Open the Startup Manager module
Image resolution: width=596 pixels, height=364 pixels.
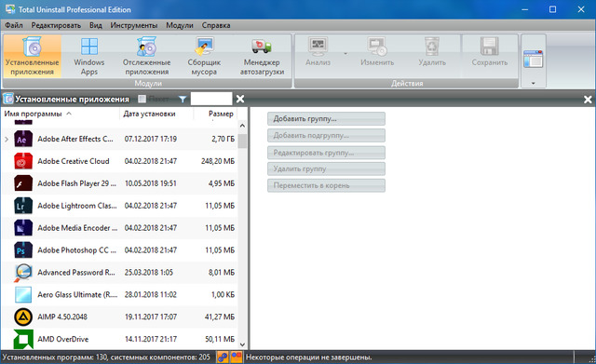262,56
